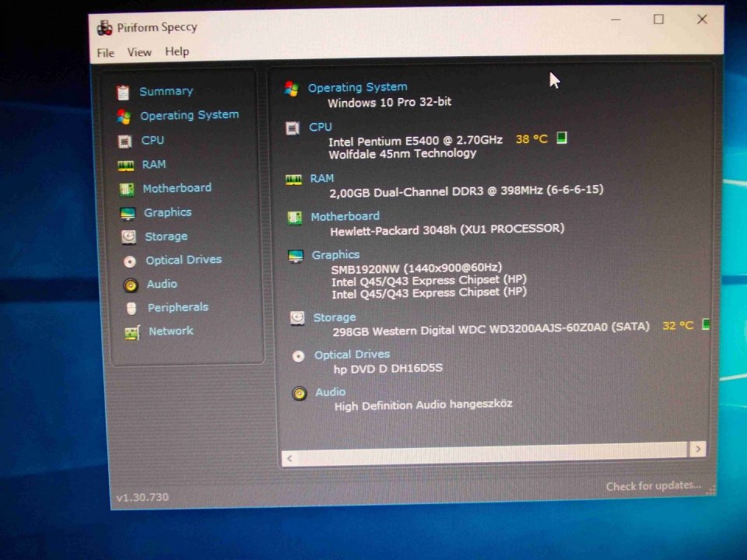Click 'Hewlett-Packard 3048h (XU1 PROCESSOR)' text

point(447,229)
